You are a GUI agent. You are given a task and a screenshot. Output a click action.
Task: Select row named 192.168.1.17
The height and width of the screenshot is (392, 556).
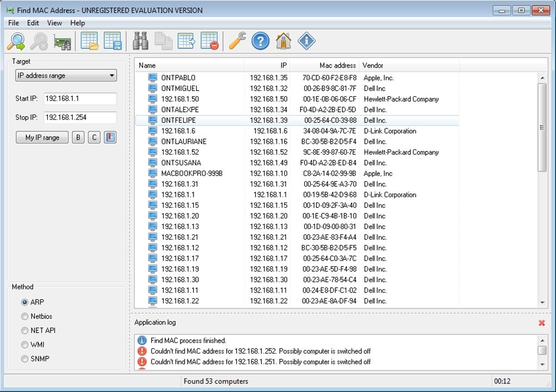(297, 258)
